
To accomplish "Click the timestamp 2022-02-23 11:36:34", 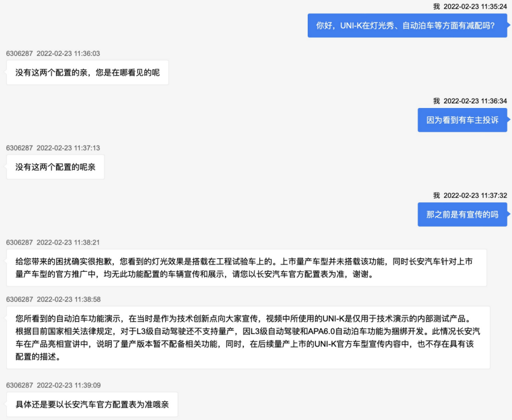I will (475, 101).
